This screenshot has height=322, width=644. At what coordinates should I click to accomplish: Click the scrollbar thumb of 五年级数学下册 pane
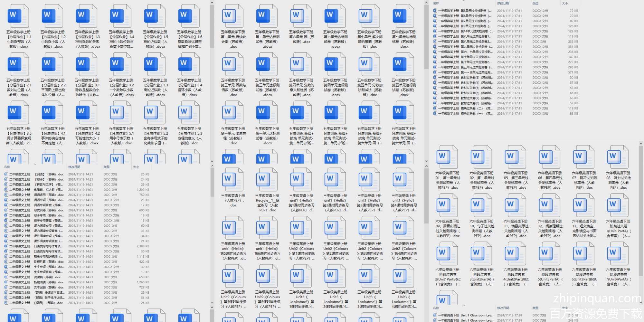pyautogui.click(x=426, y=37)
